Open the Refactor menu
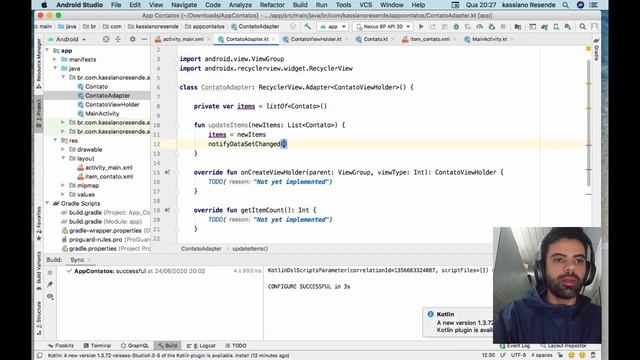 pos(272,5)
